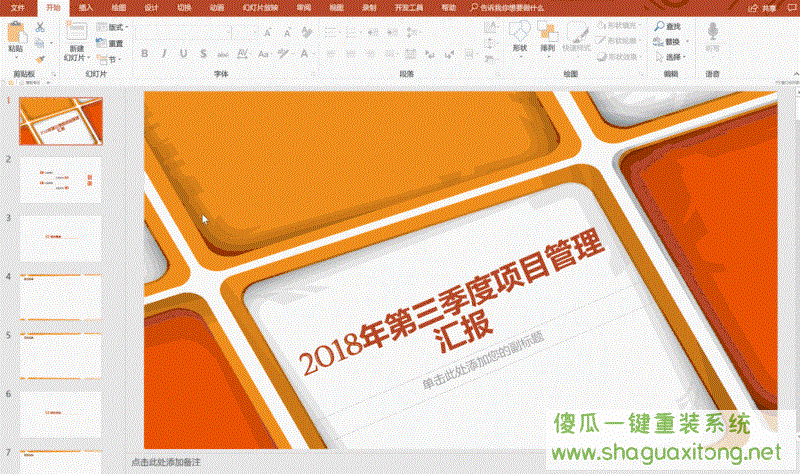
Task: Clear all text formatting icon
Action: [x=307, y=33]
